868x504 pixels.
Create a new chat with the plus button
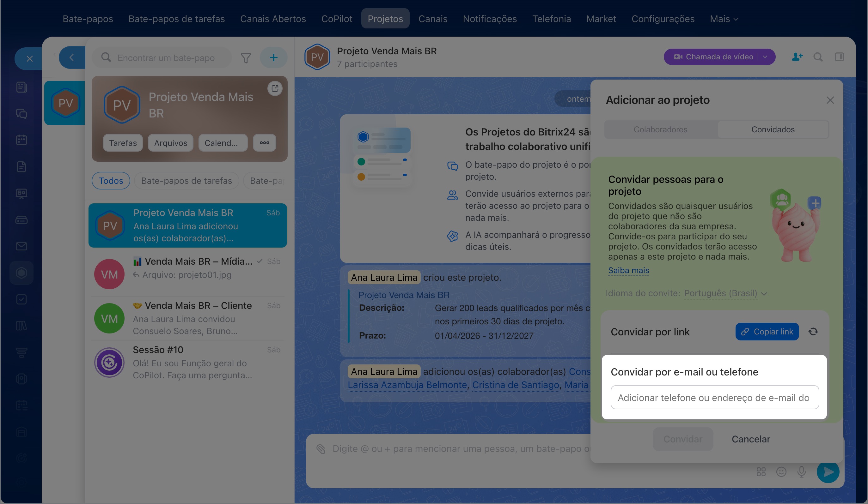coord(273,57)
